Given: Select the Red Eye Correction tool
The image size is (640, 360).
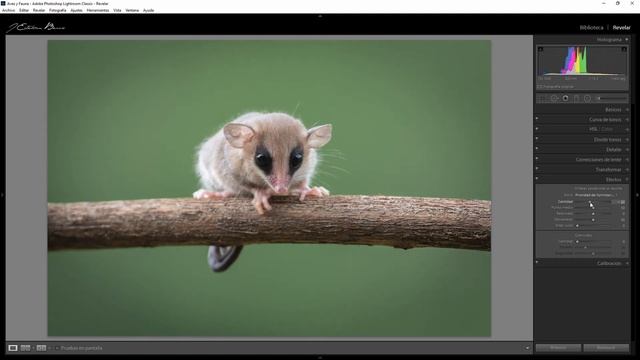Looking at the screenshot, I should click(565, 98).
